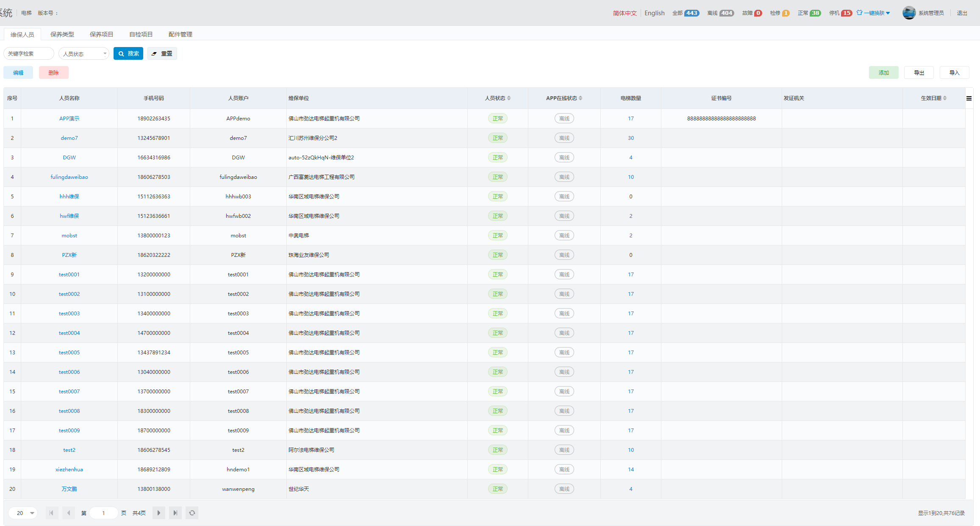980x526 pixels.
Task: Switch the language to English
Action: tap(654, 13)
